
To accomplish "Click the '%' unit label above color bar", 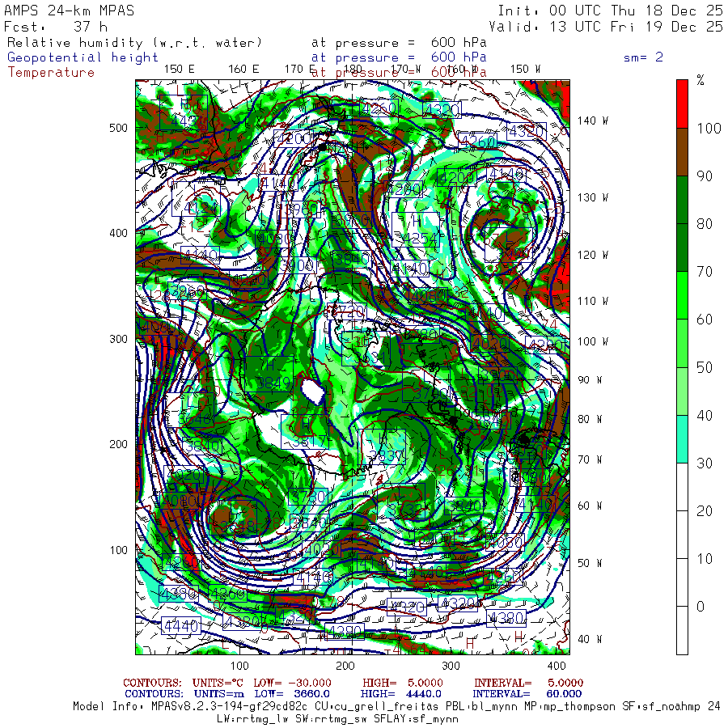I will coord(700,81).
